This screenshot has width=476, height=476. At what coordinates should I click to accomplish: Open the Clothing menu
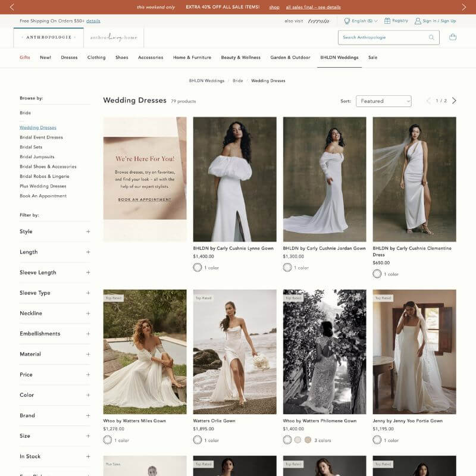pyautogui.click(x=96, y=57)
